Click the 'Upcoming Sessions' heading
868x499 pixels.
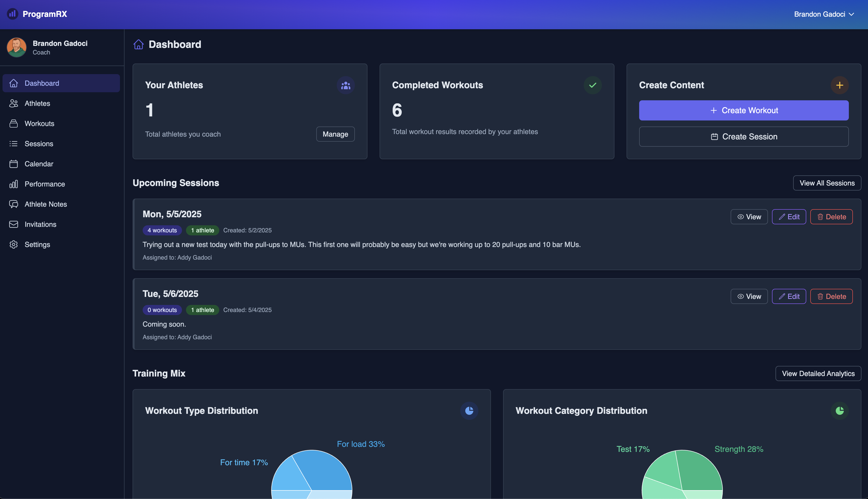click(x=176, y=183)
